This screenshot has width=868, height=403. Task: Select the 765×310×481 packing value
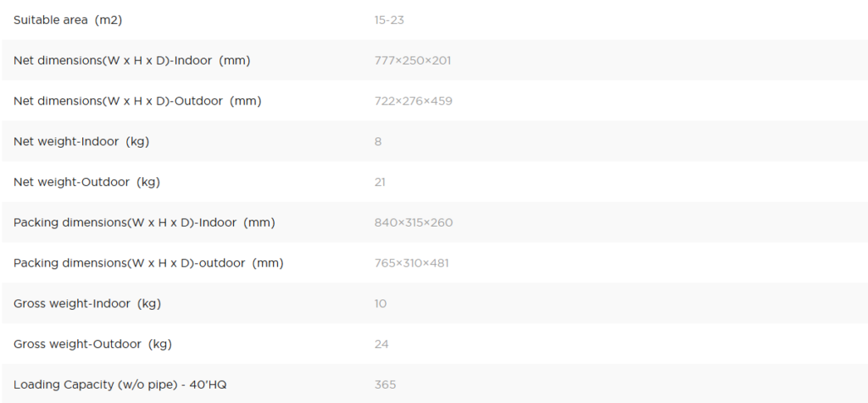click(411, 263)
